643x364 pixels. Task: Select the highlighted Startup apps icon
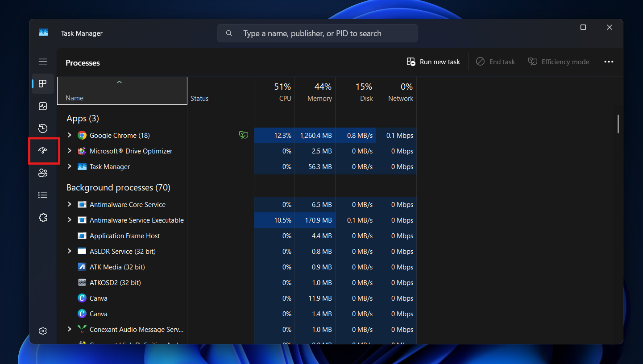click(x=43, y=150)
